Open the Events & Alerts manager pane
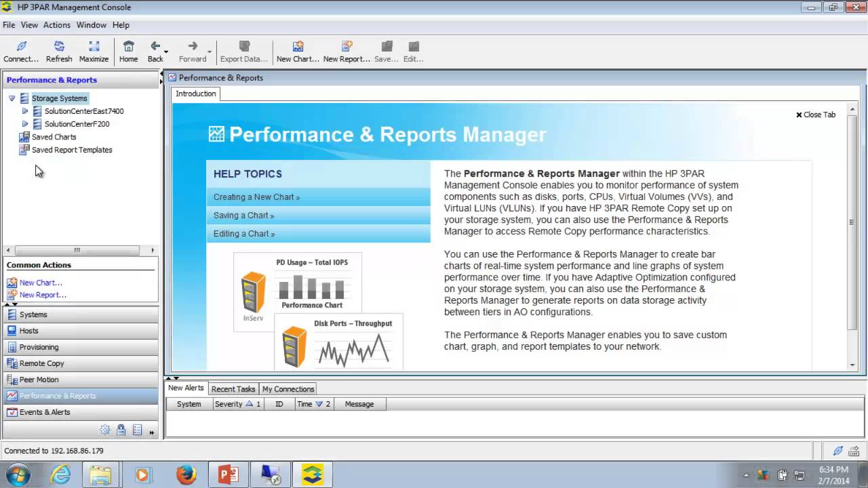The height and width of the screenshot is (488, 868). point(81,412)
